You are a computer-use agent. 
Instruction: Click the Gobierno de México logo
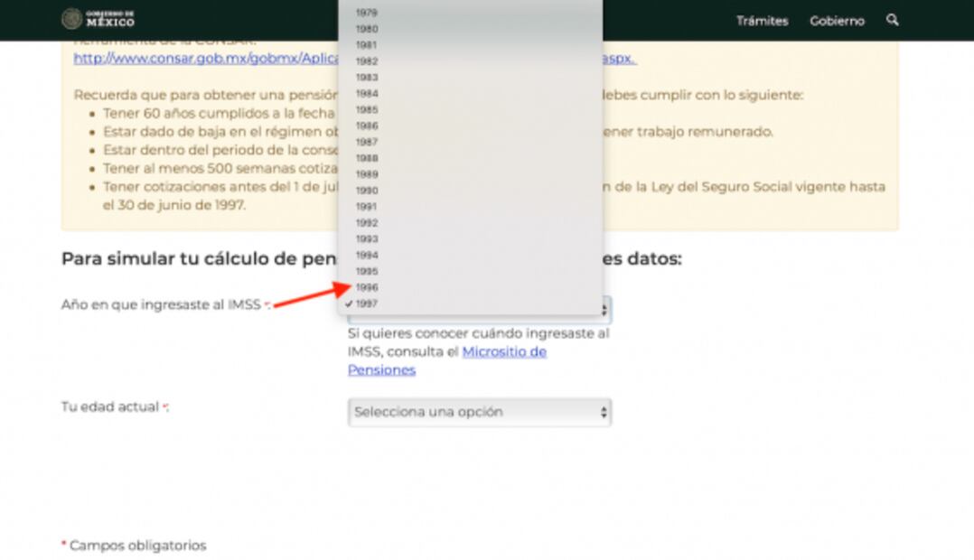click(98, 19)
